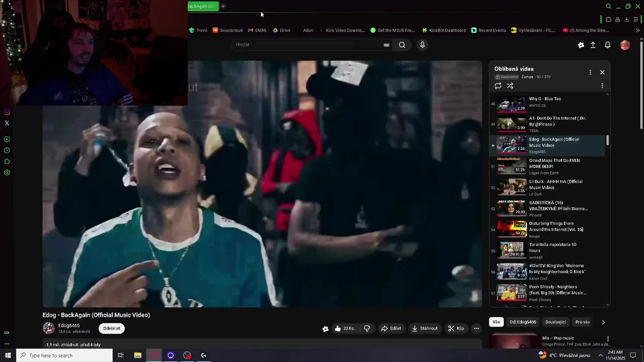This screenshot has width=644, height=362.
Task: Click the Windows taskbar search box
Action: point(64,355)
